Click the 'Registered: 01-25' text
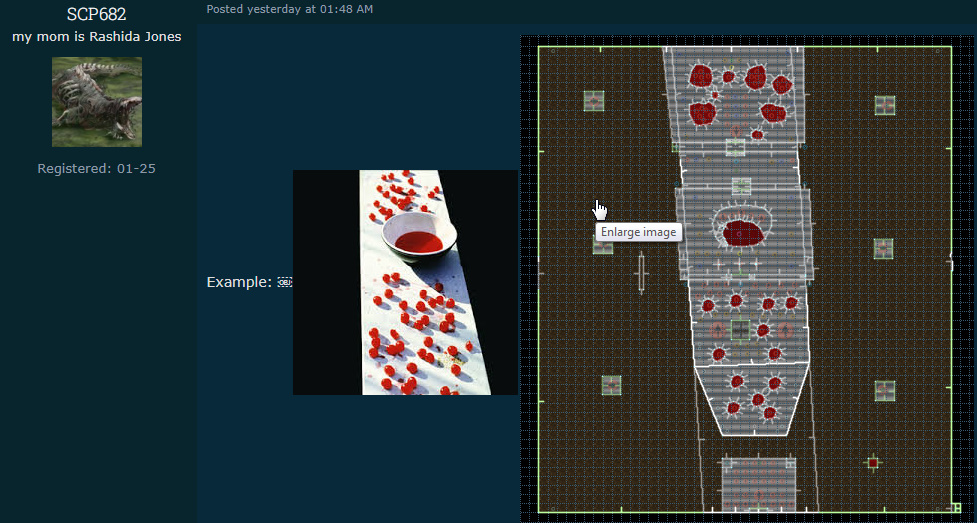The height and width of the screenshot is (523, 977). click(97, 168)
